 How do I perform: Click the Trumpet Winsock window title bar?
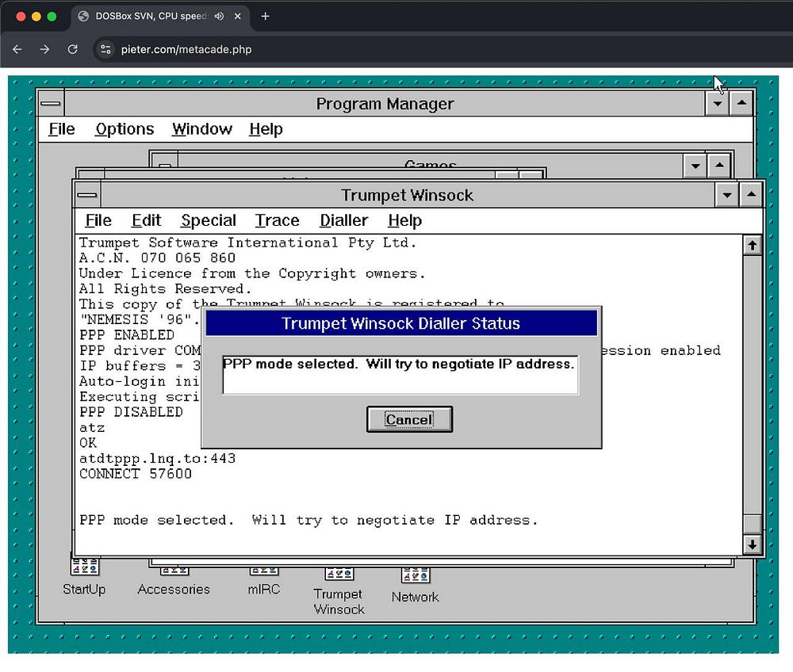407,195
